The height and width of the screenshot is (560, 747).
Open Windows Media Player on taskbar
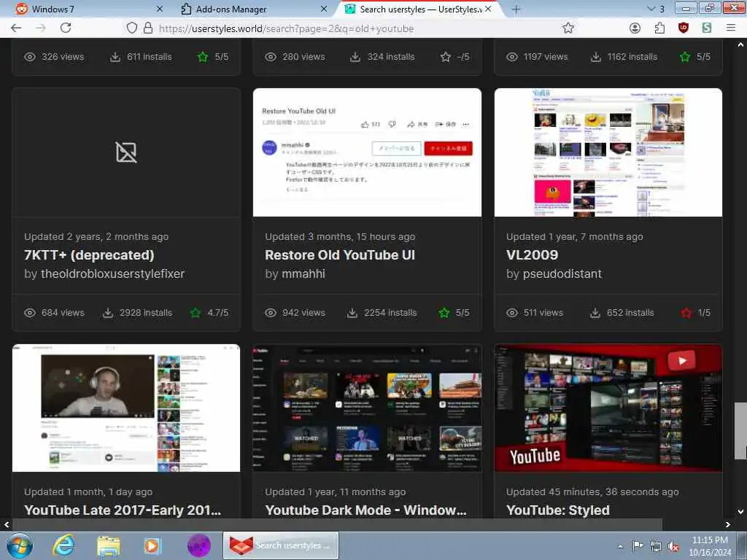pyautogui.click(x=153, y=545)
